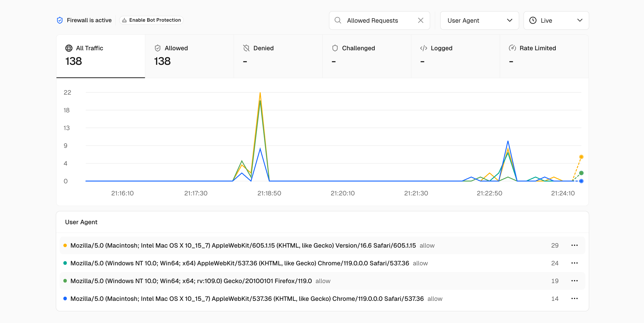Clear the Allowed Requests search filter

click(x=421, y=20)
